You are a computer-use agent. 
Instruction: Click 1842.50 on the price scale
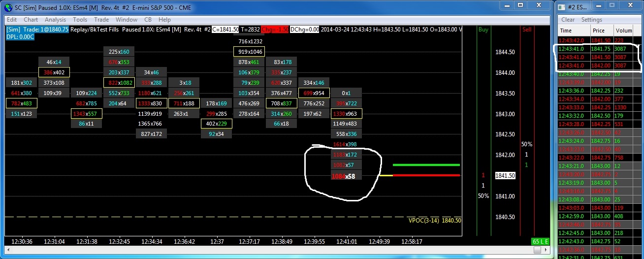point(505,134)
